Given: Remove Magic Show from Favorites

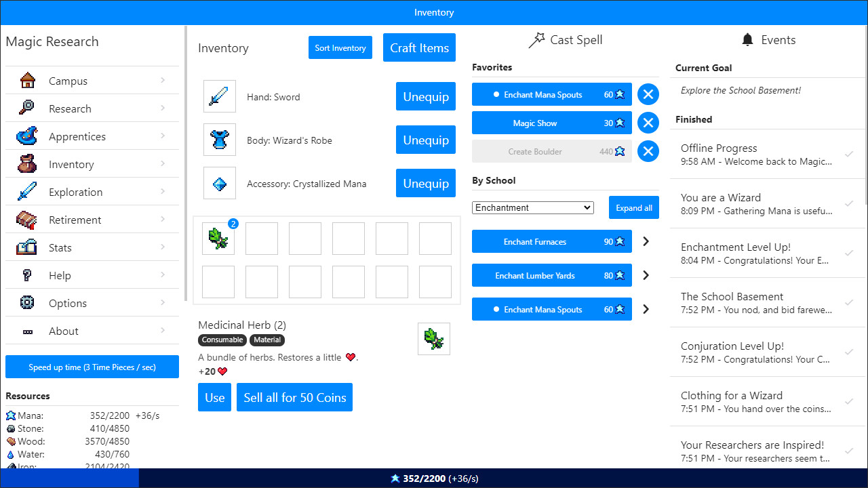Looking at the screenshot, I should [648, 123].
